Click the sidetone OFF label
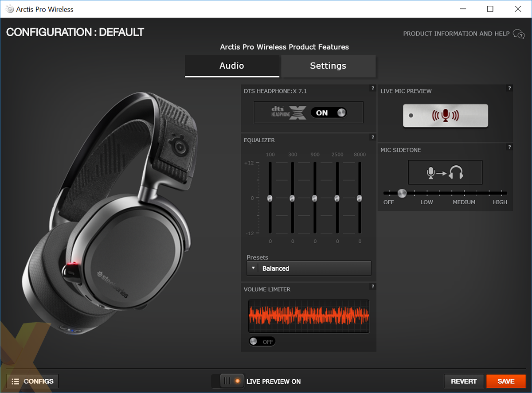 [389, 202]
